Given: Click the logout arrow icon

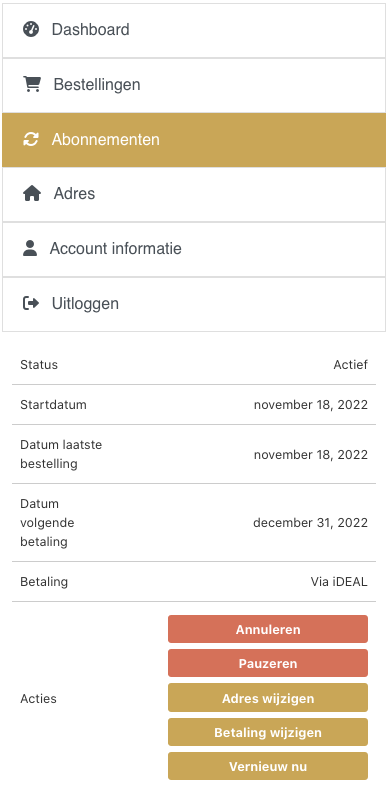Looking at the screenshot, I should click(x=31, y=303).
